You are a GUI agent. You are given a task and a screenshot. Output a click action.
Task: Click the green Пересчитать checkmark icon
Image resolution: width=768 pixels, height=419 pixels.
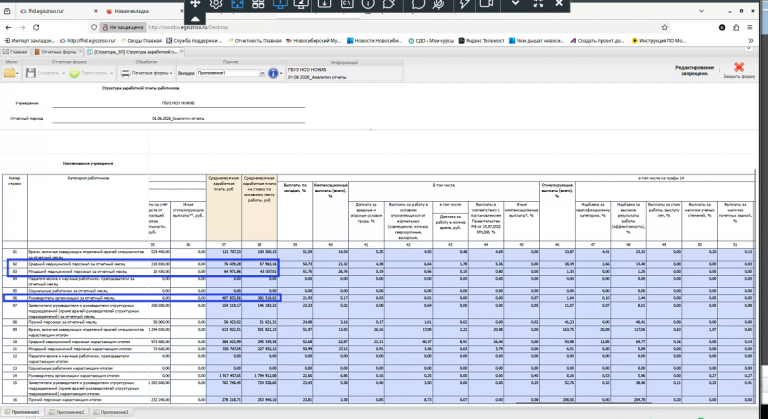pyautogui.click(x=74, y=73)
